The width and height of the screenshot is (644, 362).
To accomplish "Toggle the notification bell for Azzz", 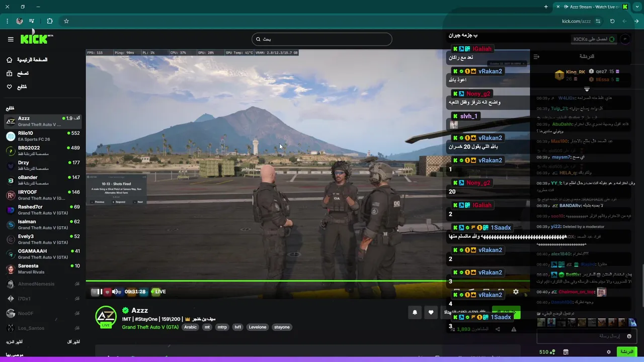I will 415,312.
